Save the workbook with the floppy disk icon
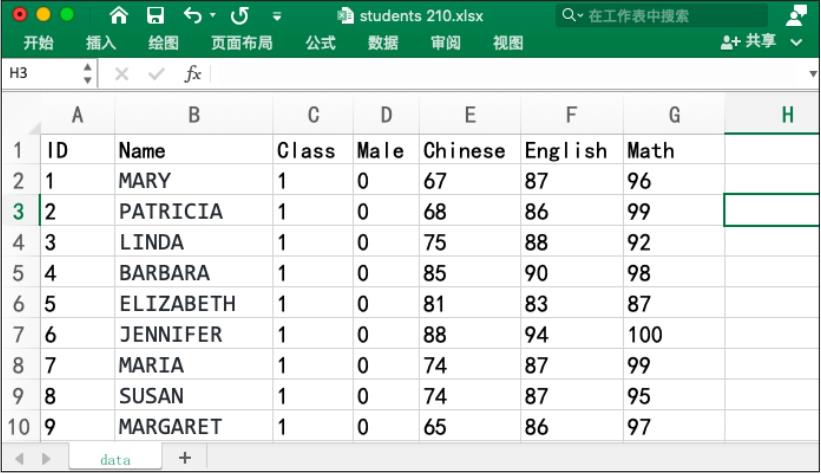The image size is (821, 474). pos(155,16)
